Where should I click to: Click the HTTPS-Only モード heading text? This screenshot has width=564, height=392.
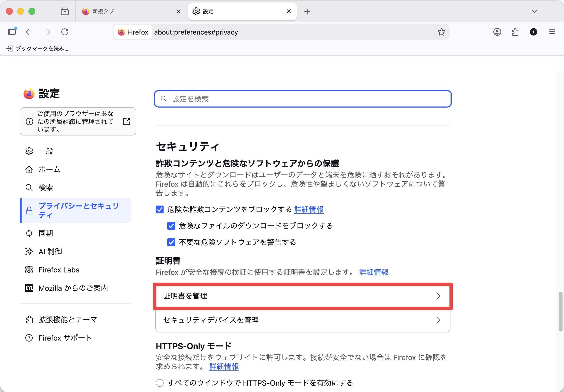click(193, 346)
